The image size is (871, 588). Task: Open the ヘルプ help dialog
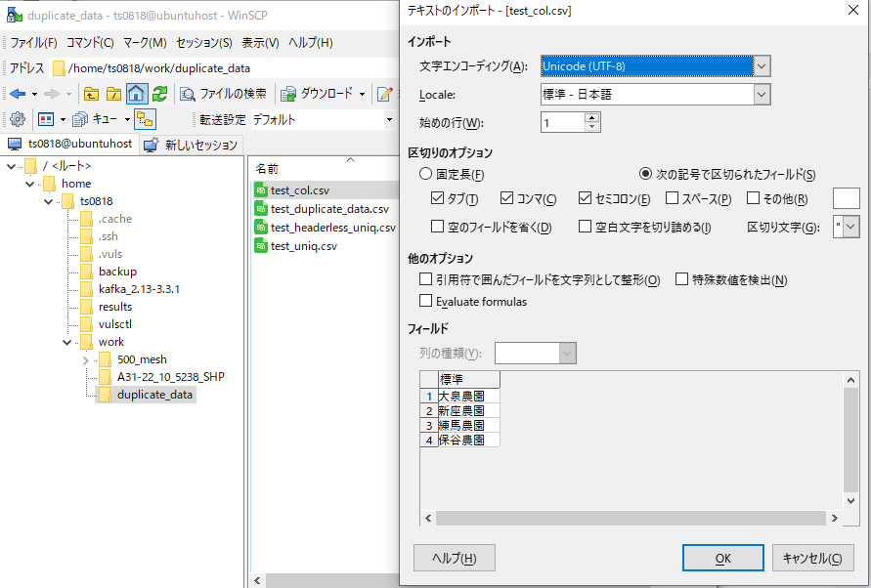pos(454,558)
